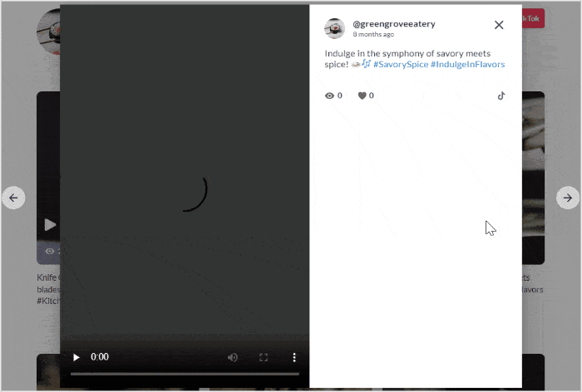Viewport: 582px width, 392px height.
Task: Click the 0:00 playback time
Action: pos(100,357)
